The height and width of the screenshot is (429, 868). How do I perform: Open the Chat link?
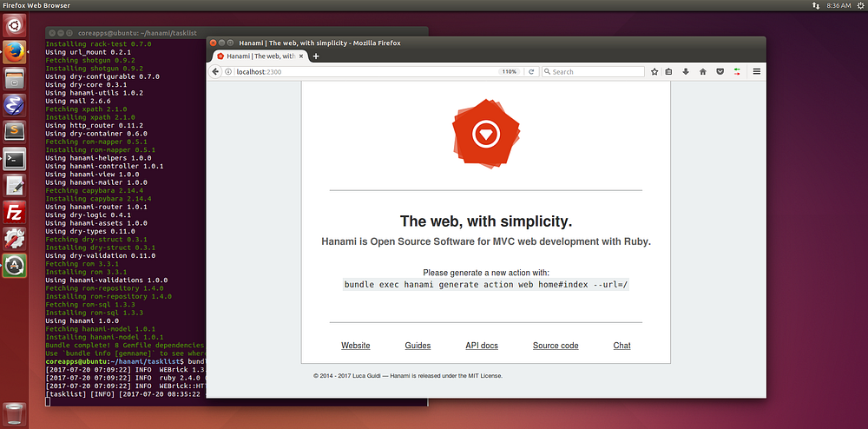(x=621, y=346)
